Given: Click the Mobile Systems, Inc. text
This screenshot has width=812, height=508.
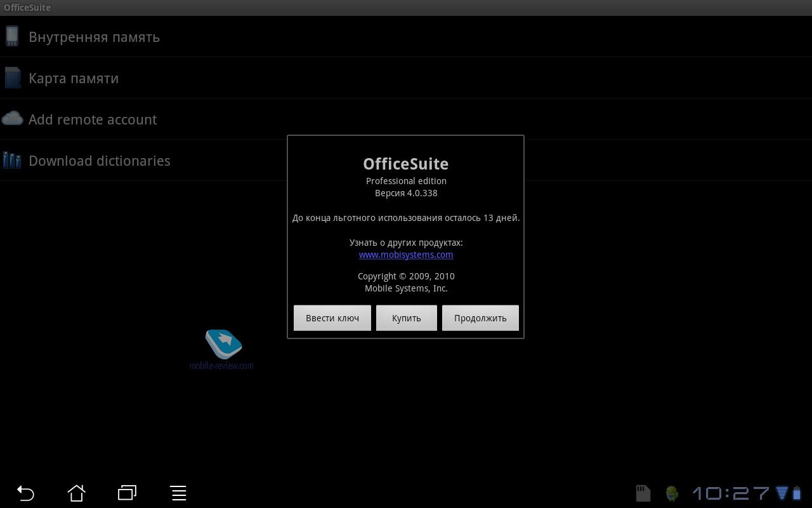Looking at the screenshot, I should [406, 288].
